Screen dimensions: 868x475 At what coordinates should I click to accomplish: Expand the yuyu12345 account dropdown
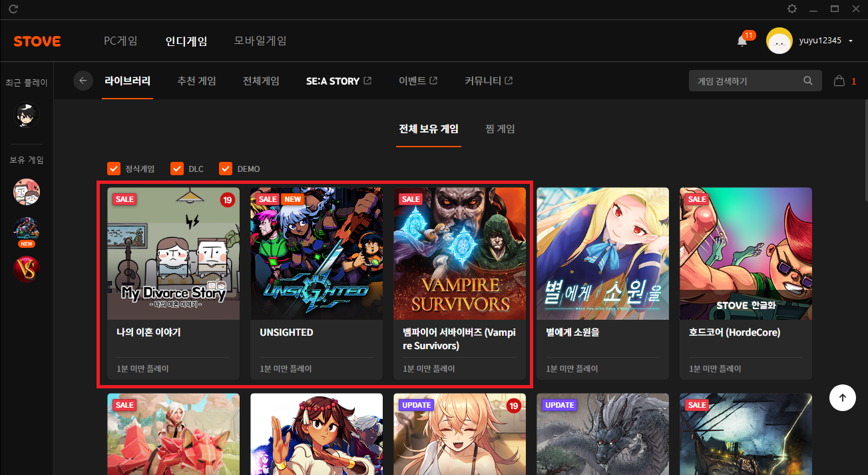(851, 41)
